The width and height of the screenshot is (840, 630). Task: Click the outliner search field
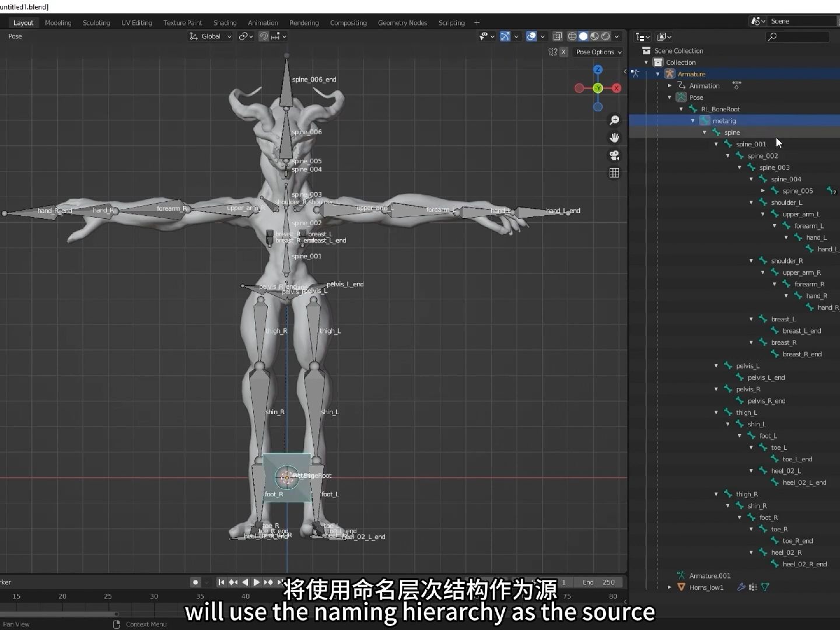point(797,37)
